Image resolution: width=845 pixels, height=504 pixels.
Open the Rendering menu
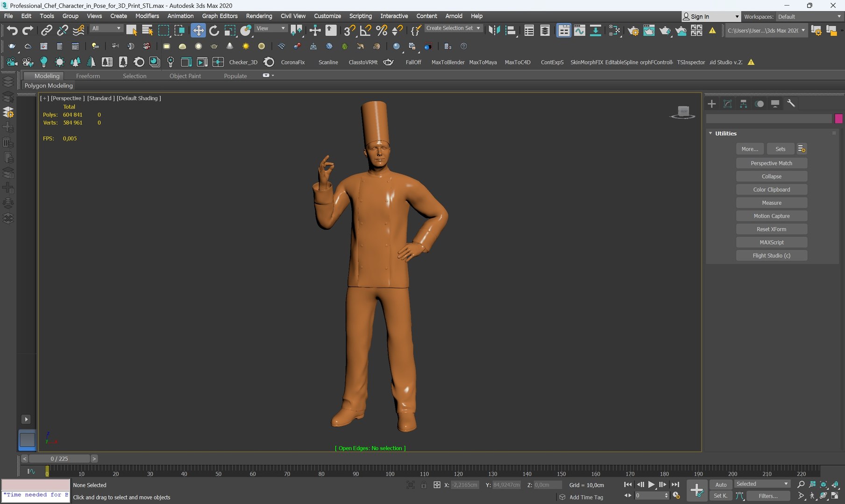(259, 16)
